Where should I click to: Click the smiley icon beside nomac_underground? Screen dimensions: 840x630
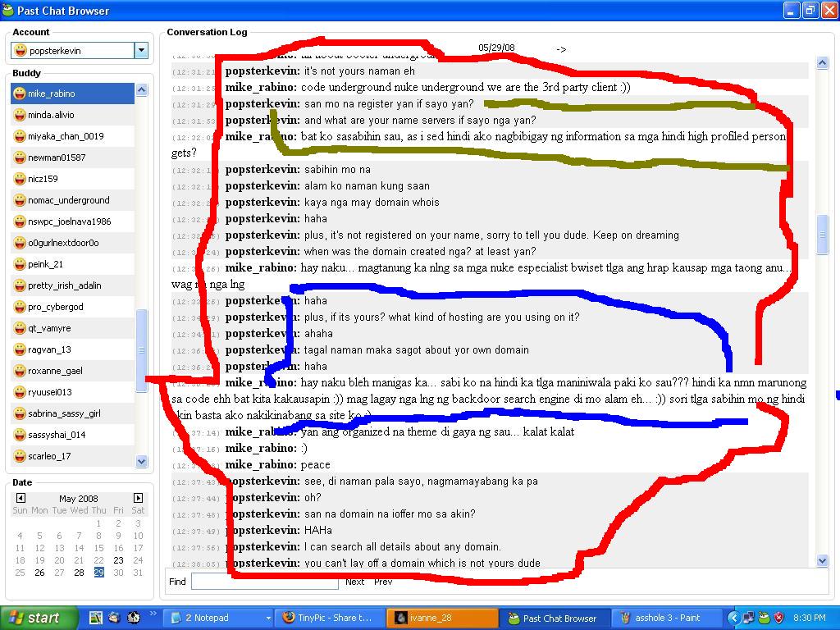pyautogui.click(x=20, y=200)
